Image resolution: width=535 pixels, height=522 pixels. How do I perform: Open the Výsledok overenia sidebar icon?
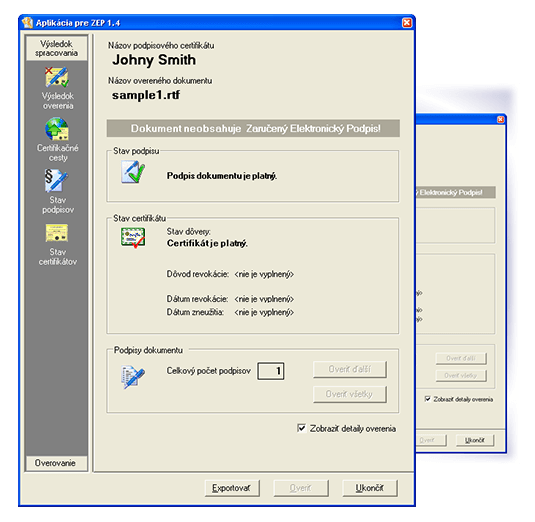[57, 77]
